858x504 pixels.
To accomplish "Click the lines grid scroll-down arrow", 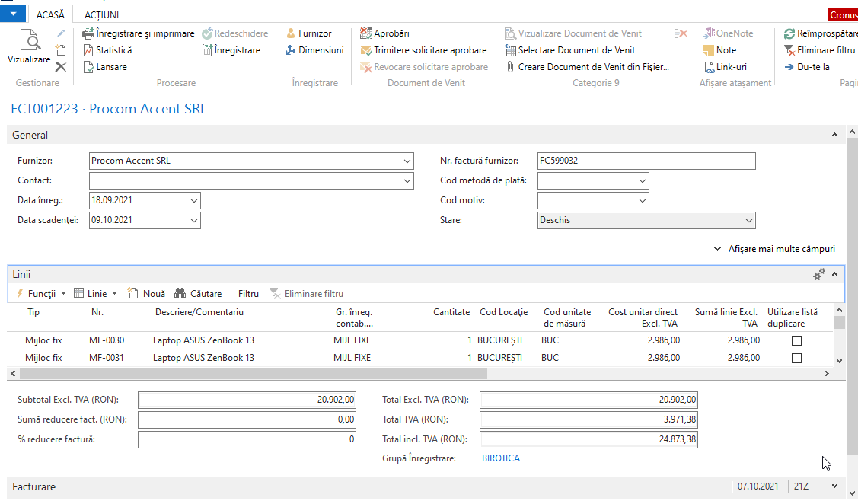I will tap(840, 361).
